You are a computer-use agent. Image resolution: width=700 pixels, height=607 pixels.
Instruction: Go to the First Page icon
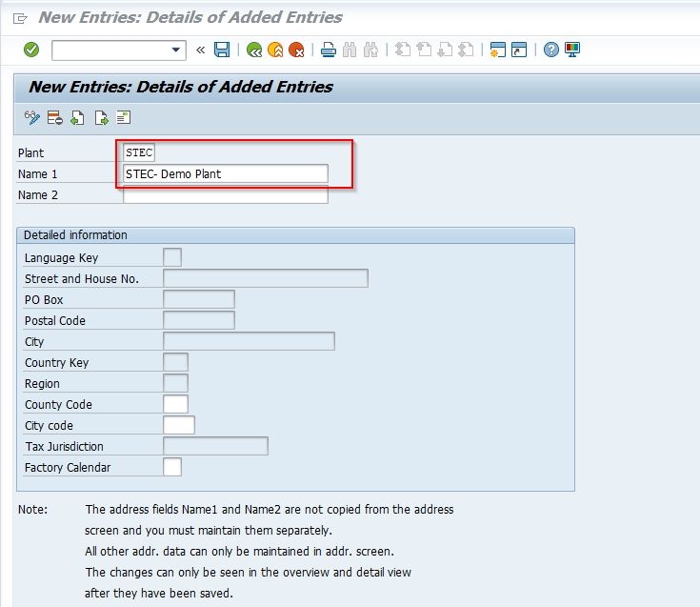point(403,50)
